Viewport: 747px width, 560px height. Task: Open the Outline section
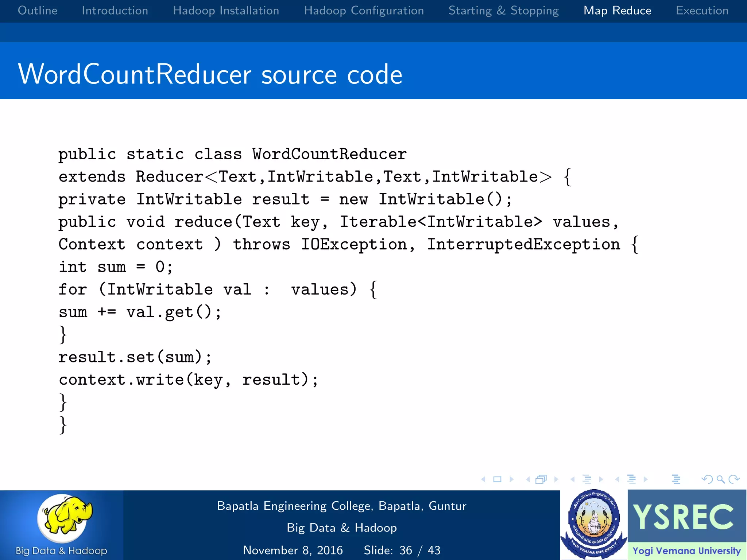click(38, 11)
